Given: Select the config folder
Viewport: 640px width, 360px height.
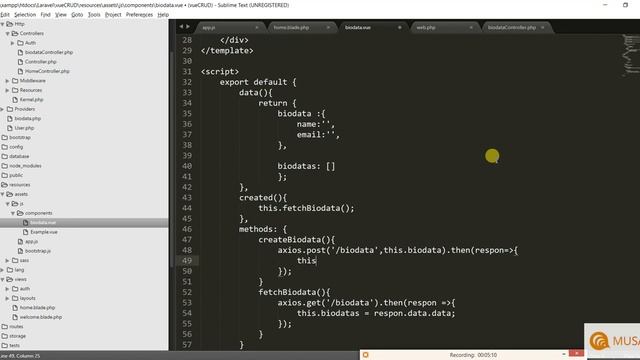Looking at the screenshot, I should click(x=16, y=147).
